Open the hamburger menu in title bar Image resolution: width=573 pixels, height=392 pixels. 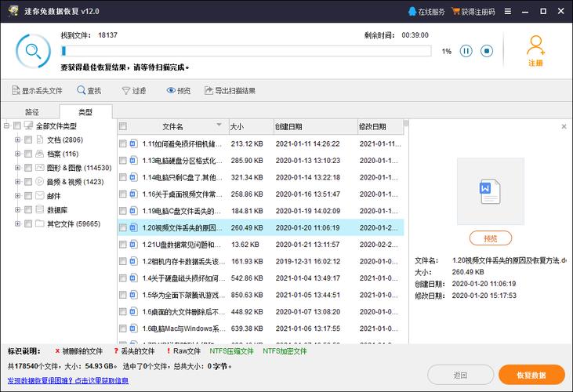point(508,11)
